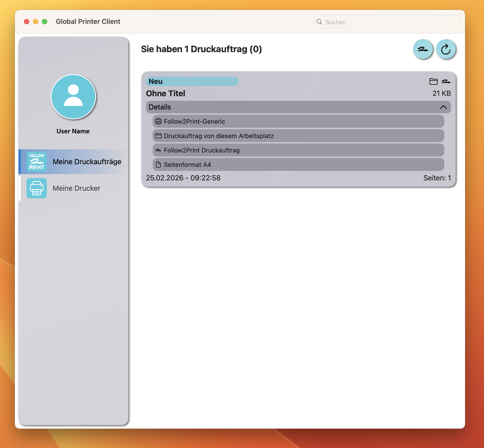Click the swoosh icon beside Follow2Print Druckauftrag
The image size is (484, 448).
point(159,150)
